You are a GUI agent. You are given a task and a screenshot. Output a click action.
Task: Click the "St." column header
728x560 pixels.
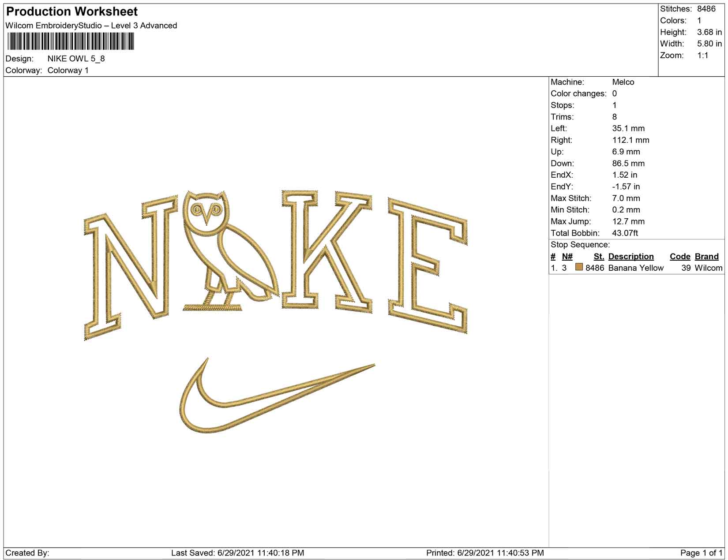coord(599,257)
